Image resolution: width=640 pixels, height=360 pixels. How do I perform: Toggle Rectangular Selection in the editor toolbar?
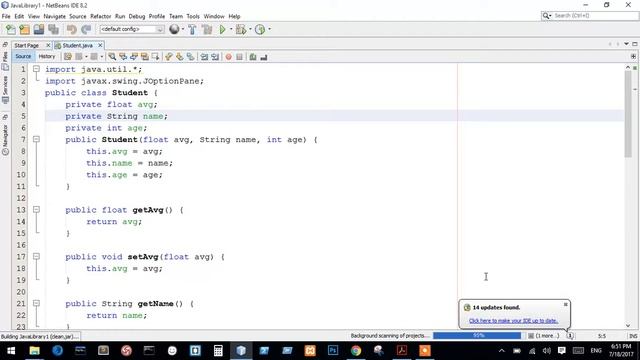156,57
